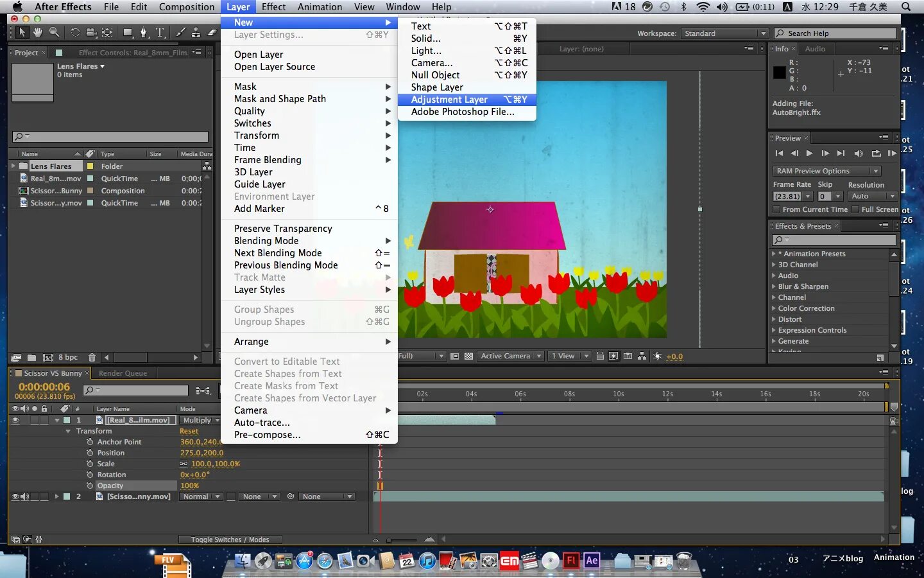Click stopwatch for Position property
Screen dimensions: 924x578
[90, 453]
